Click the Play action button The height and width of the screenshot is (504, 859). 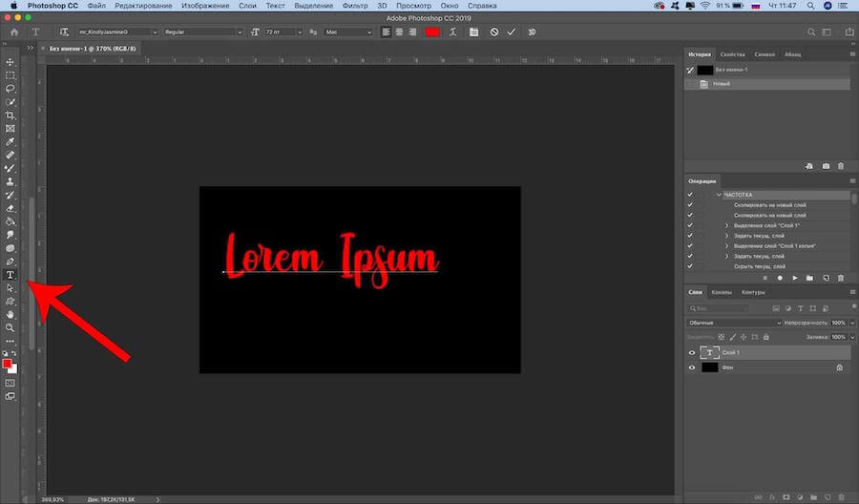(x=794, y=278)
